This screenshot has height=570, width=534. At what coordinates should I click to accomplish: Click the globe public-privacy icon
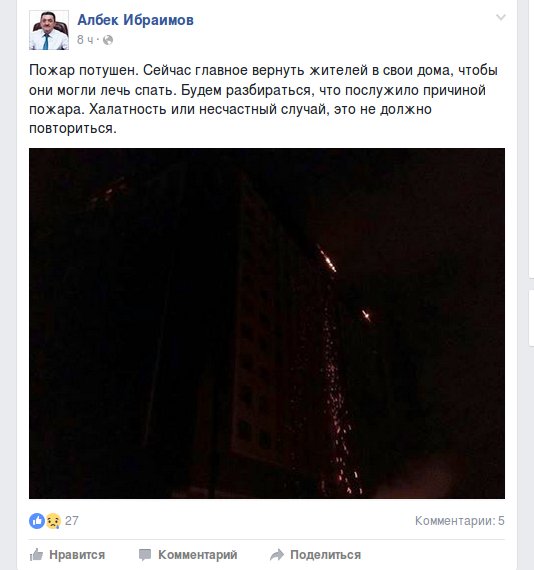click(108, 40)
